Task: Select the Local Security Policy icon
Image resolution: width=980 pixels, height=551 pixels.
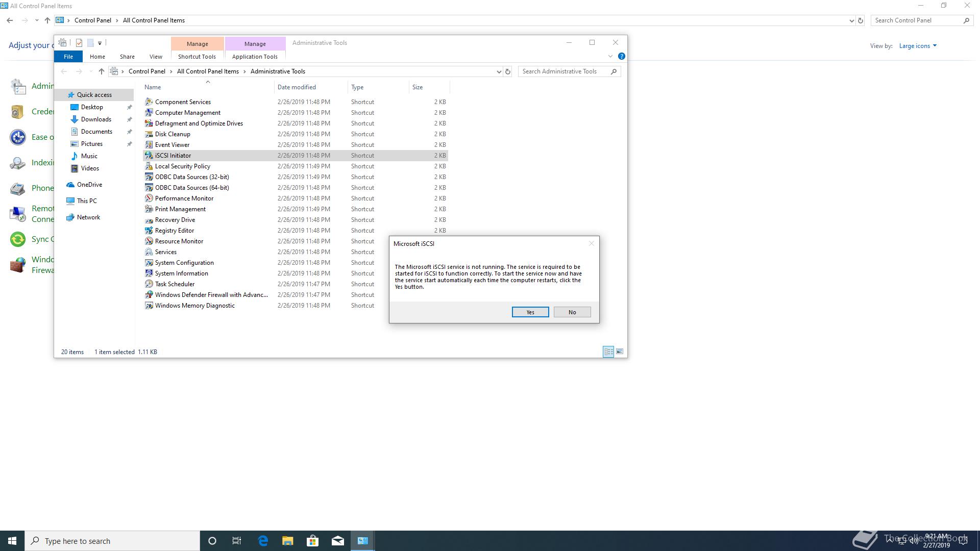Action: [149, 166]
